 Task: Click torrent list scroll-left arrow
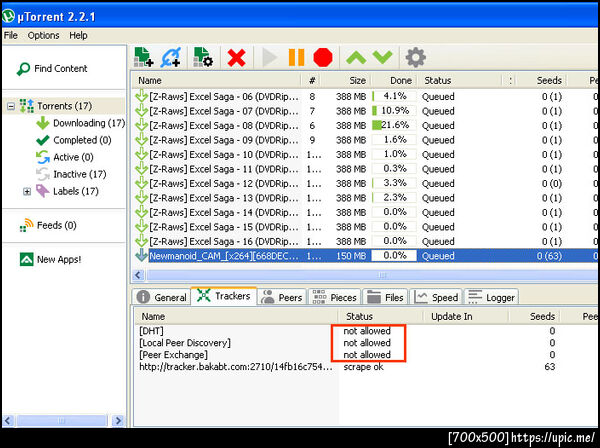[x=138, y=275]
